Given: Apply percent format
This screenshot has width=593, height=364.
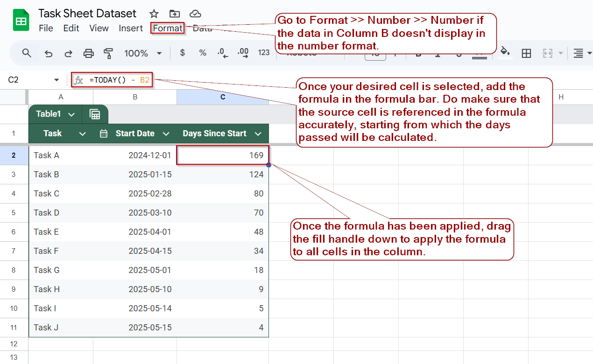Looking at the screenshot, I should pyautogui.click(x=203, y=53).
